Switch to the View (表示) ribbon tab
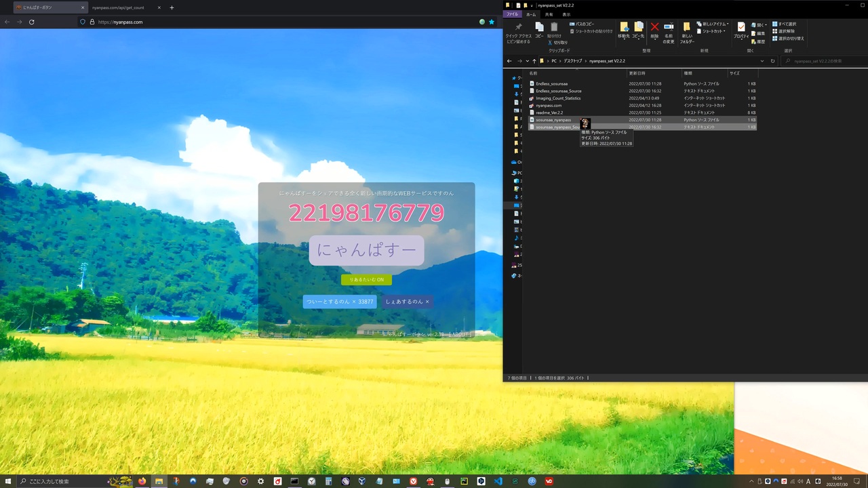868x488 pixels. [x=566, y=14]
